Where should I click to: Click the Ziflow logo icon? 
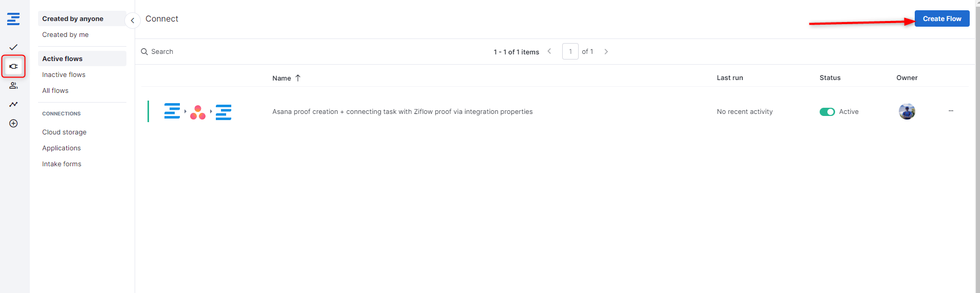pos(13,19)
